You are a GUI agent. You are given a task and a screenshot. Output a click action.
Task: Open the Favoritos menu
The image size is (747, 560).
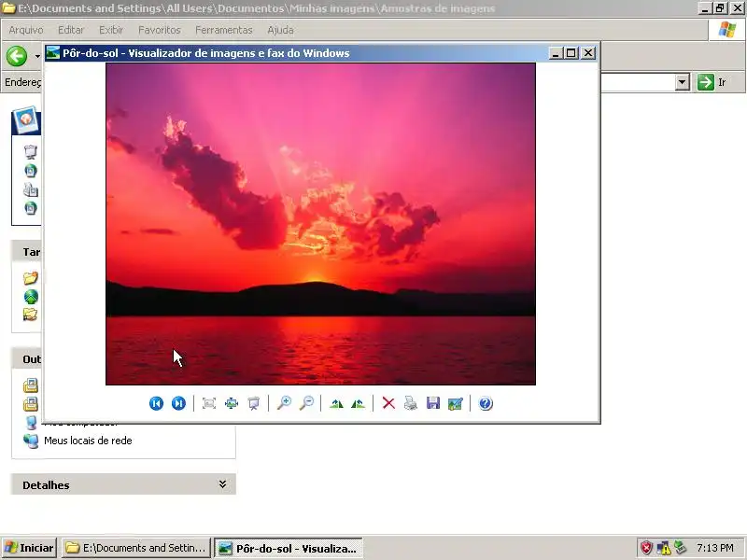click(x=159, y=30)
